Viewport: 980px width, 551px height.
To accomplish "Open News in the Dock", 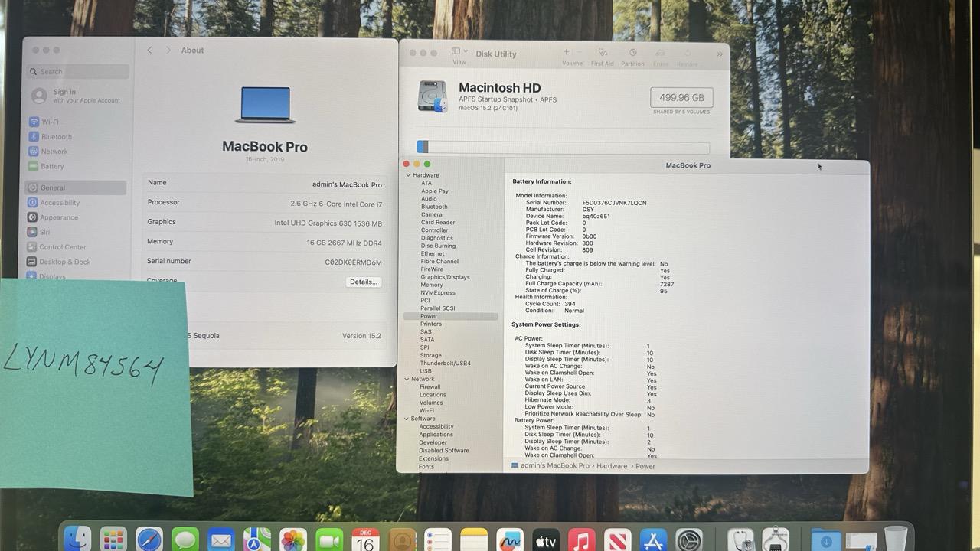I will [618, 540].
